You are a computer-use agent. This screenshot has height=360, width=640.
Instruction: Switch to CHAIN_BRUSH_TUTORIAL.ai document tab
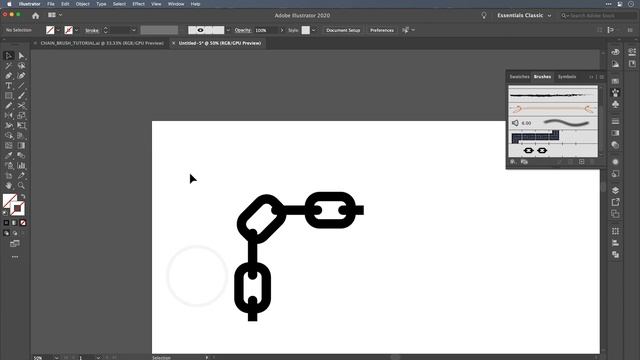tap(102, 43)
